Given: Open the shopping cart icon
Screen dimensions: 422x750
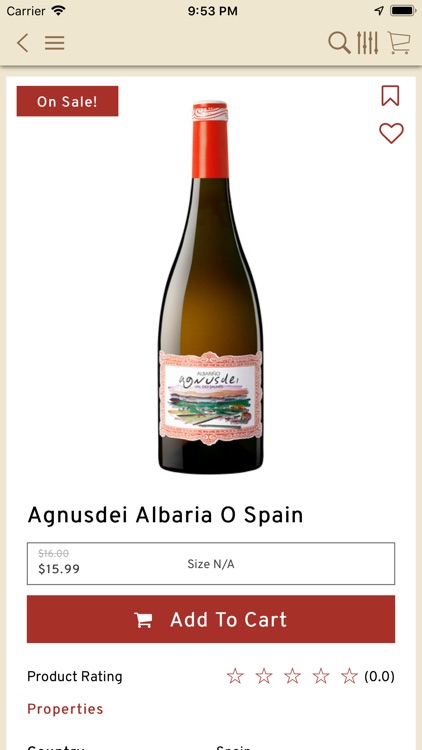Looking at the screenshot, I should tap(399, 43).
